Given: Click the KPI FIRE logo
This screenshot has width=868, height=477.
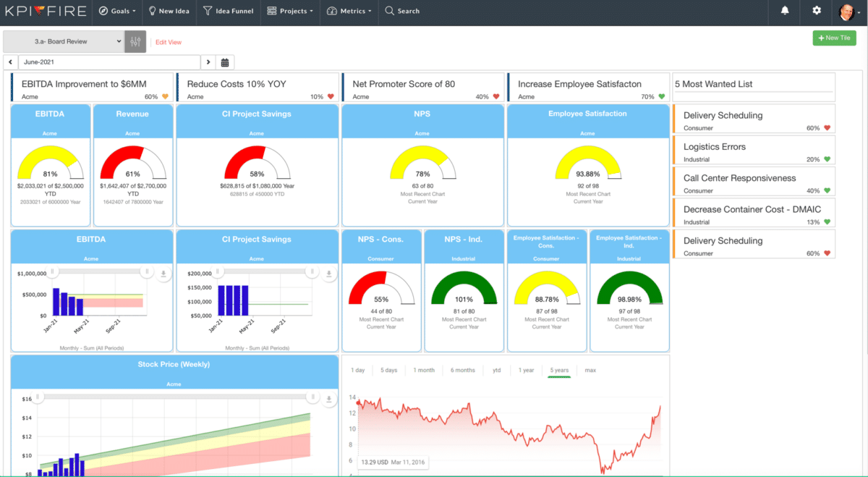Looking at the screenshot, I should [x=44, y=12].
